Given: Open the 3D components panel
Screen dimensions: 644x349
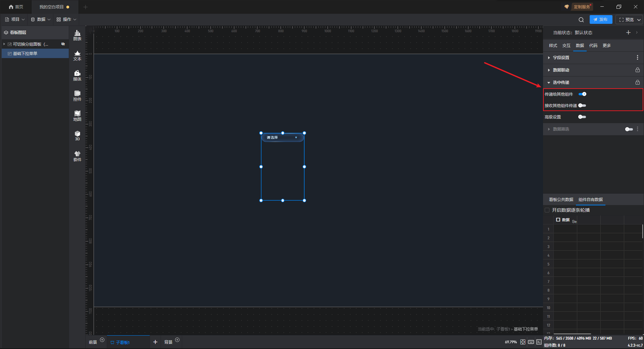Looking at the screenshot, I should pos(77,136).
